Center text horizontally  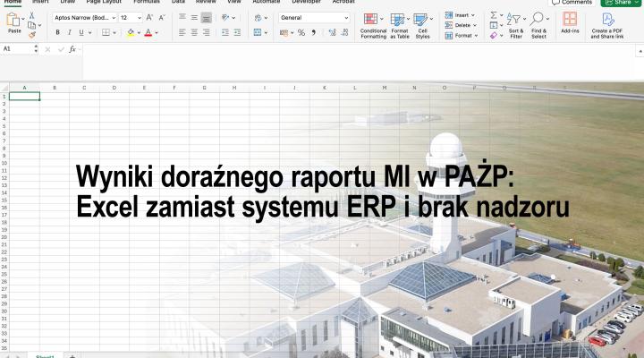(194, 32)
